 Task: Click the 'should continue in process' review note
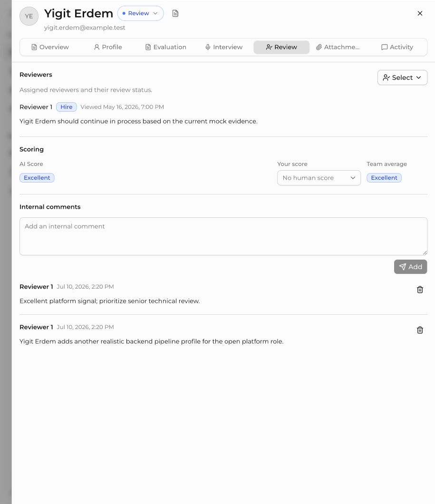138,121
